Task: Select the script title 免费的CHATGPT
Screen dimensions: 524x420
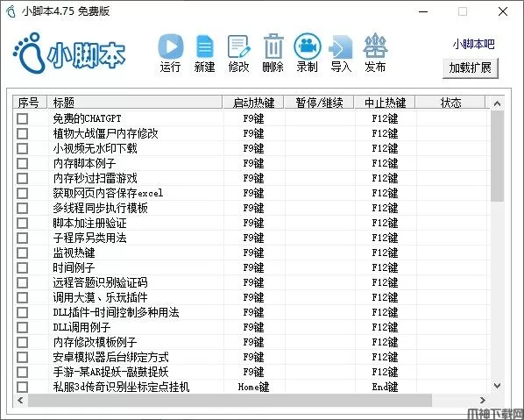Action: 87,118
